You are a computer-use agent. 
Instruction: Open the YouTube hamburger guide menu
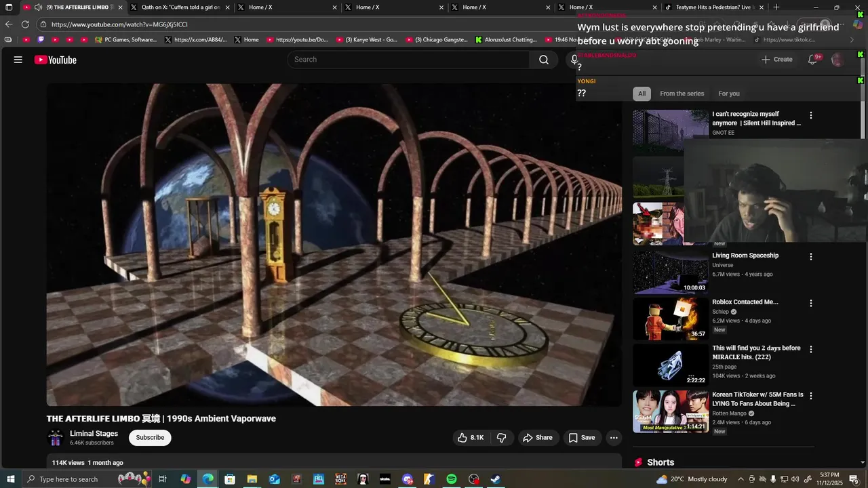coord(18,60)
